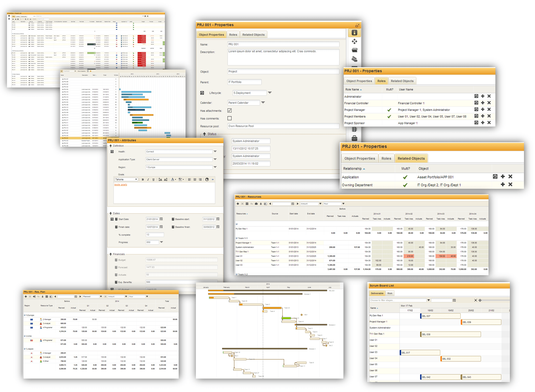Open the users group icon in Properties sidebar
Viewport: 535px width, 392px height.
(x=354, y=59)
